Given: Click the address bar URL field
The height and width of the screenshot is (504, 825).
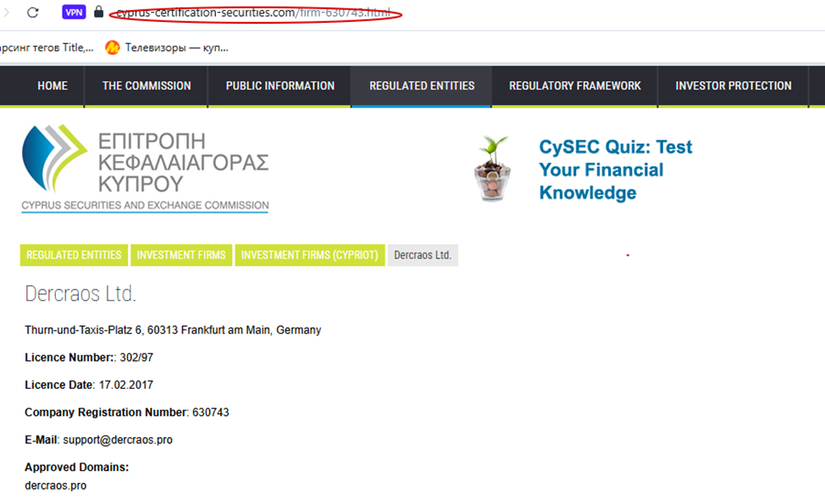Looking at the screenshot, I should click(253, 13).
